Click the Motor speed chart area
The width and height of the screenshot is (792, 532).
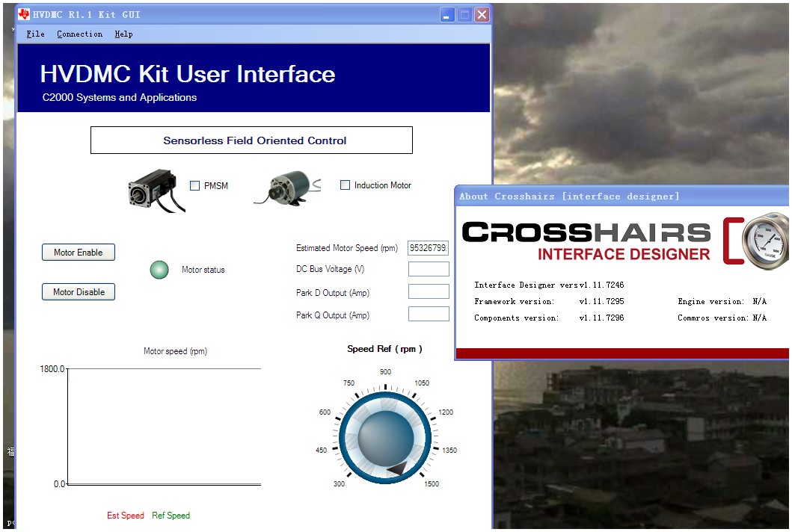pos(164,427)
